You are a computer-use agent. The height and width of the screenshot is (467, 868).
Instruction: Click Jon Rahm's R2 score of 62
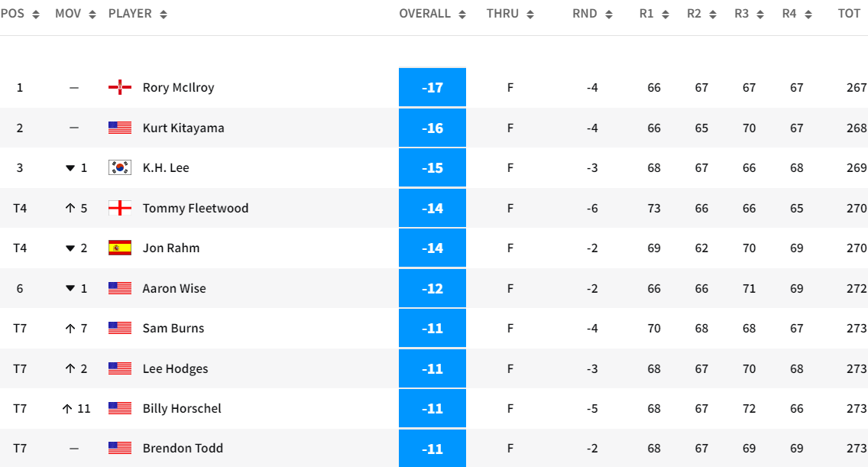tap(701, 248)
